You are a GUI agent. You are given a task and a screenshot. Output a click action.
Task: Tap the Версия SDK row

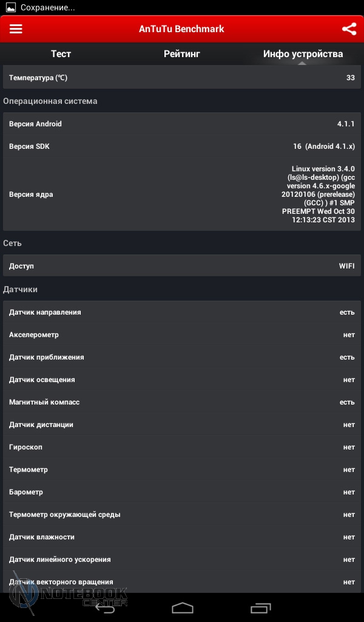pos(182,146)
